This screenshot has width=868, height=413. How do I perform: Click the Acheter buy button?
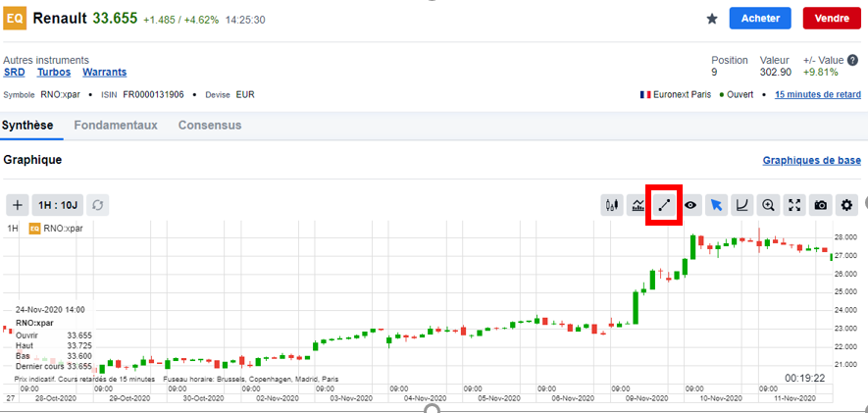click(761, 19)
